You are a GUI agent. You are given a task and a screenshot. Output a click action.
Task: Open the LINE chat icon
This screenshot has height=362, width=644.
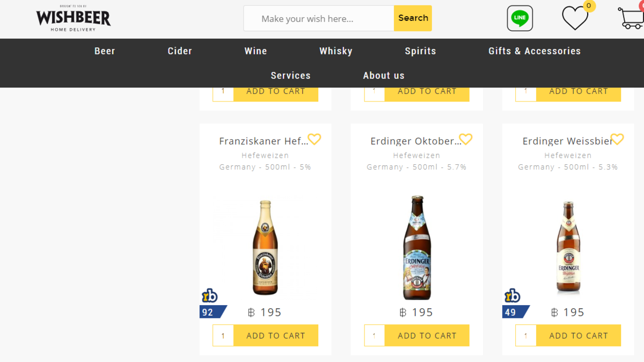click(519, 18)
